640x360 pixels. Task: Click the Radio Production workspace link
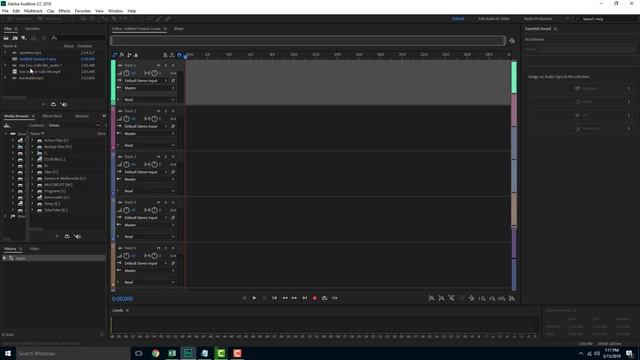coord(538,19)
